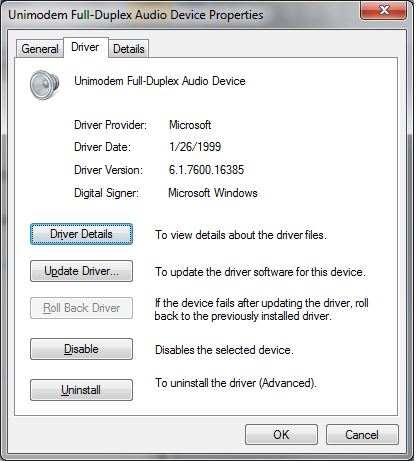This screenshot has height=461, width=420.
Task: Click the speaker device icon
Action: (44, 85)
